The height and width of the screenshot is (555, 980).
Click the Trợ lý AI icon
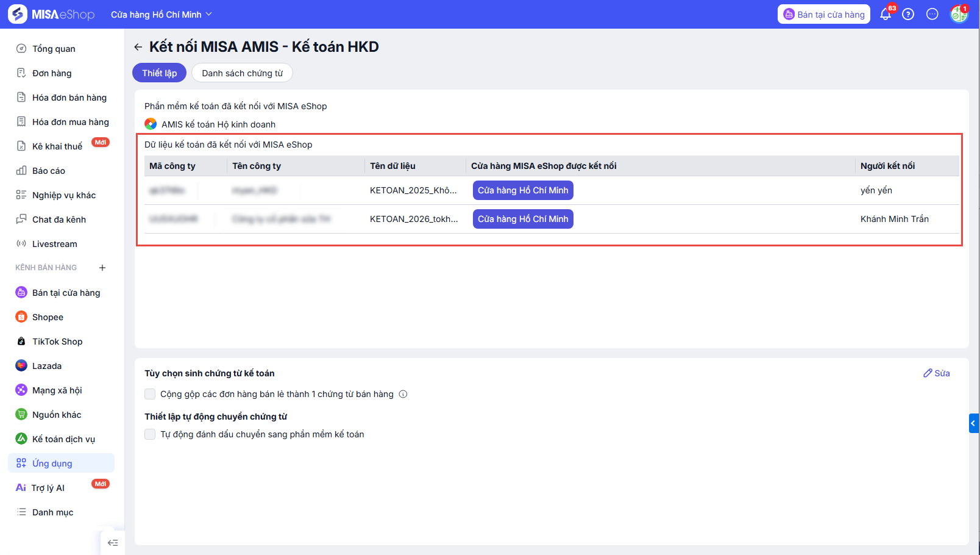tap(21, 488)
